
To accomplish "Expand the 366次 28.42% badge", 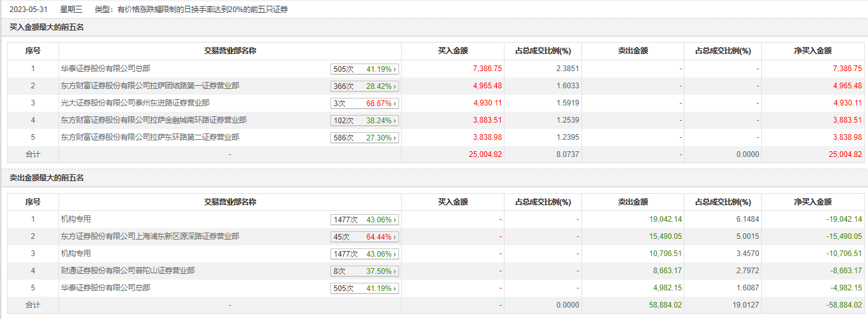I will pyautogui.click(x=365, y=86).
